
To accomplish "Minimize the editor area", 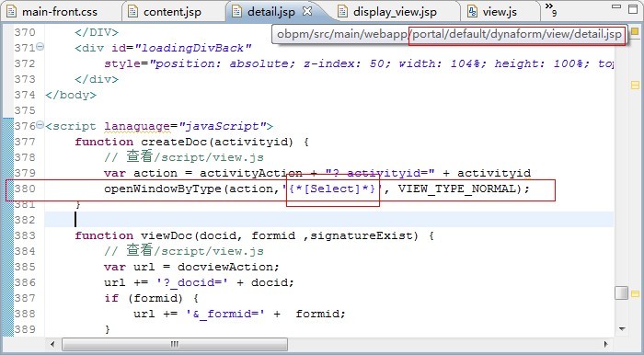I will (x=616, y=6).
